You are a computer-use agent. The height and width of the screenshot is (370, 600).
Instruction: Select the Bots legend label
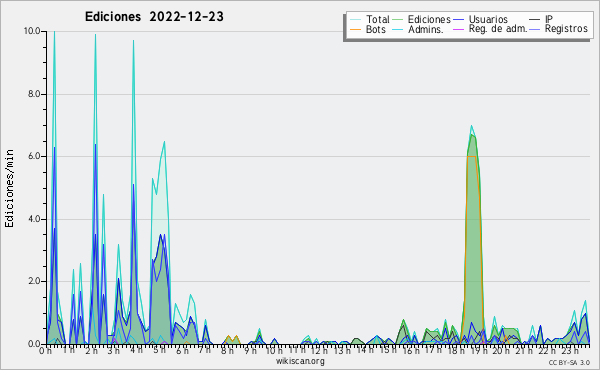point(375,29)
